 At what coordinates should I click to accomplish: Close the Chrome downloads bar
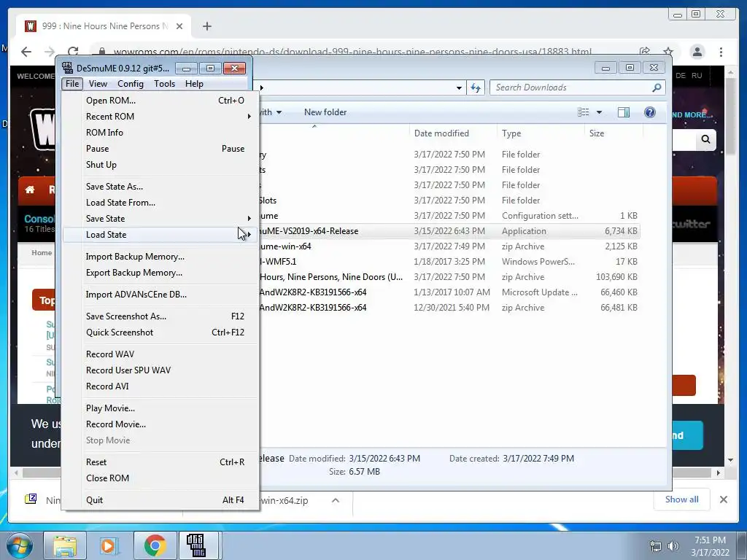pos(723,499)
